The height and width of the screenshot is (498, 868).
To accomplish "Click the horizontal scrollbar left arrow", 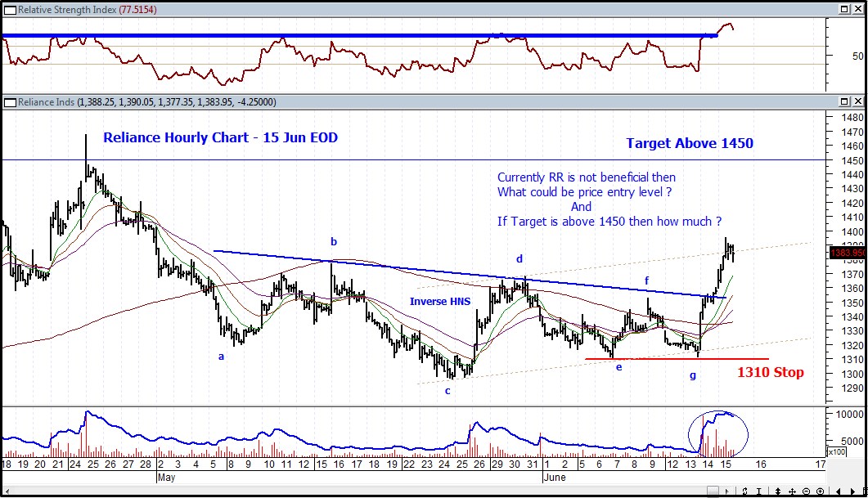I will tap(7, 491).
